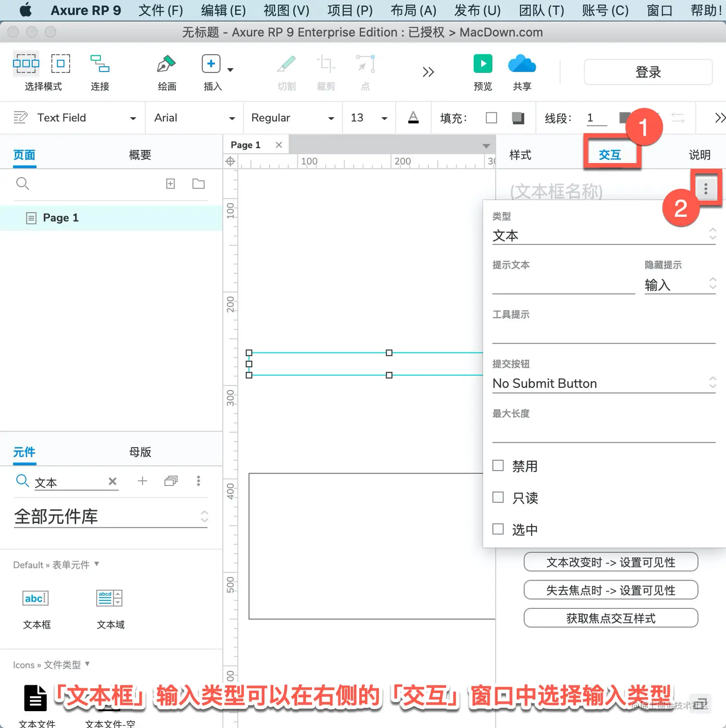Enable the 只读 read-only checkbox
Image resolution: width=726 pixels, height=728 pixels.
tap(498, 497)
